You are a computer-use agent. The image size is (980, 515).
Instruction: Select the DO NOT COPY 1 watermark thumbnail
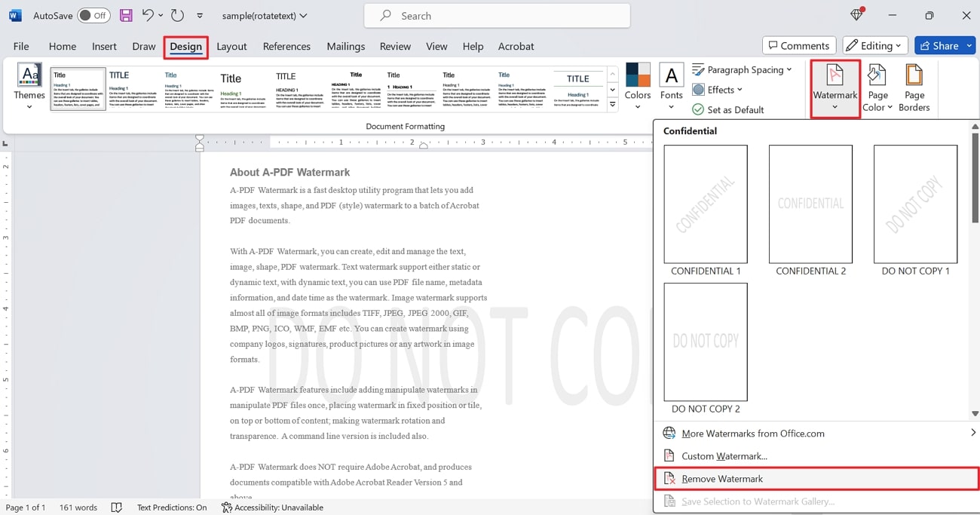[x=915, y=204]
